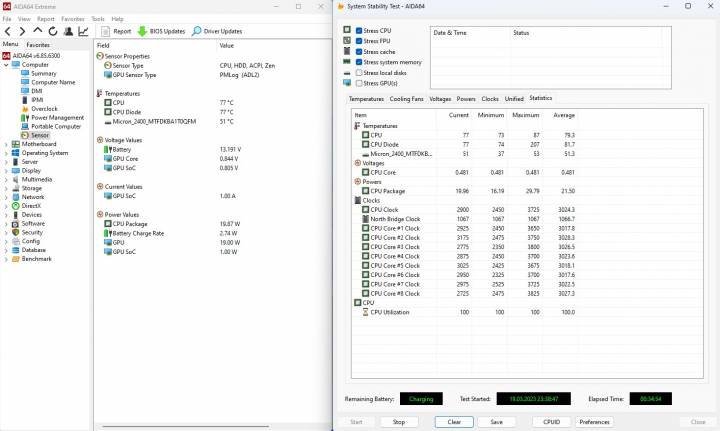The height and width of the screenshot is (431, 720).
Task: Open the View menu
Action: tap(24, 19)
